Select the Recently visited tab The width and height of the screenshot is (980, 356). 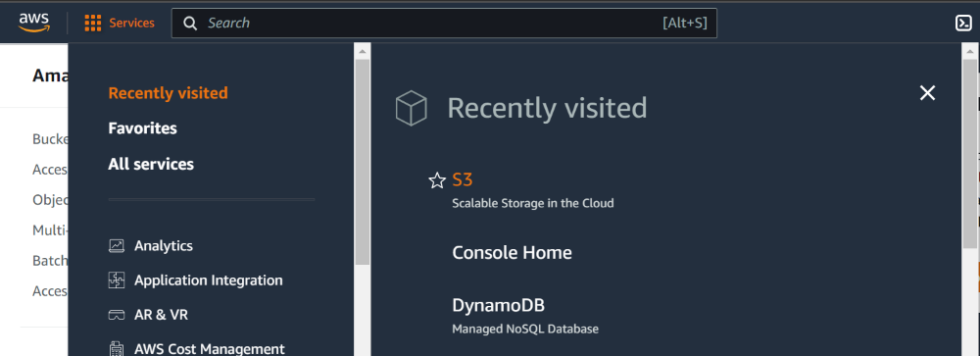(169, 92)
